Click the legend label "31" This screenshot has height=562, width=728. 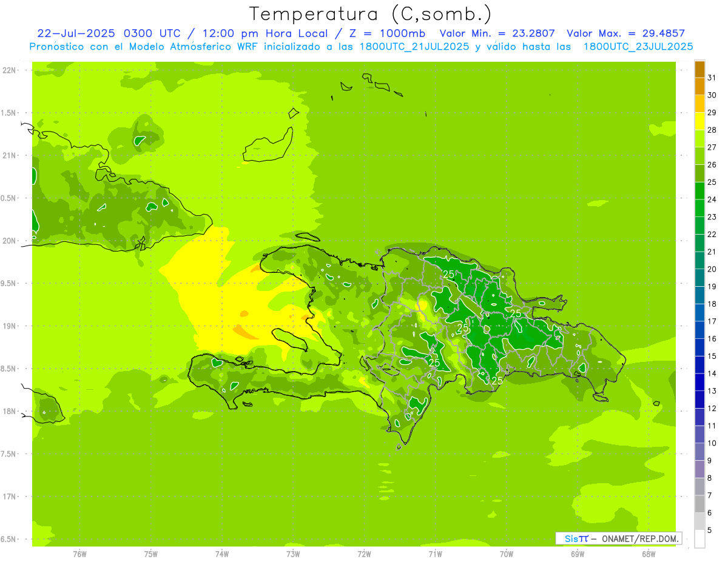(712, 78)
